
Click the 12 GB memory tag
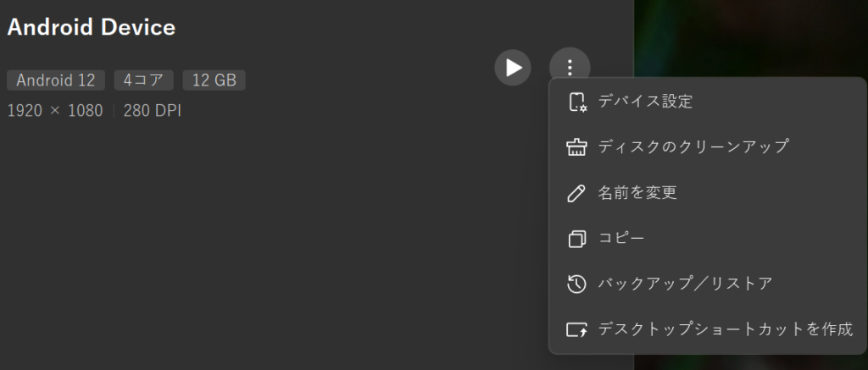[x=214, y=80]
